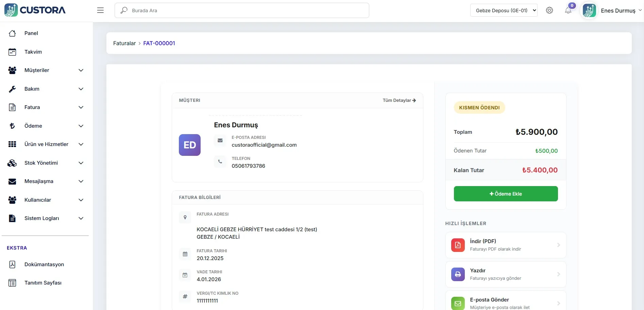This screenshot has height=310, width=644.
Task: Click the purple printer icon for Yazdır
Action: point(458,274)
